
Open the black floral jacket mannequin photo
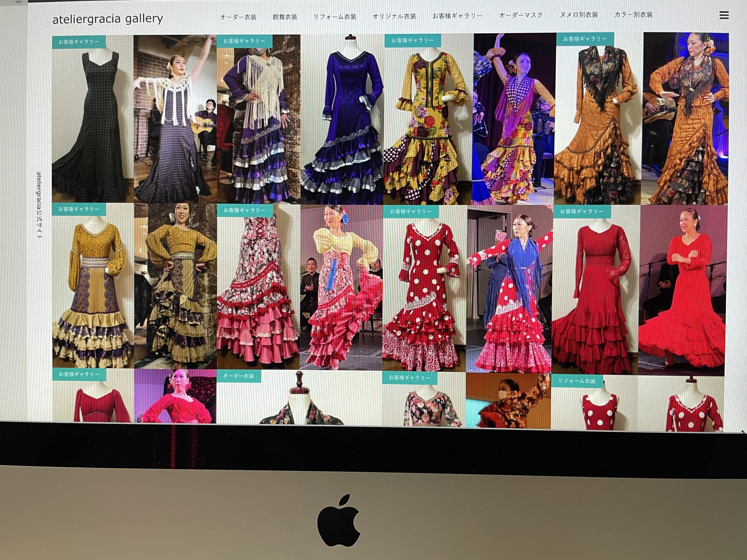coord(299,397)
